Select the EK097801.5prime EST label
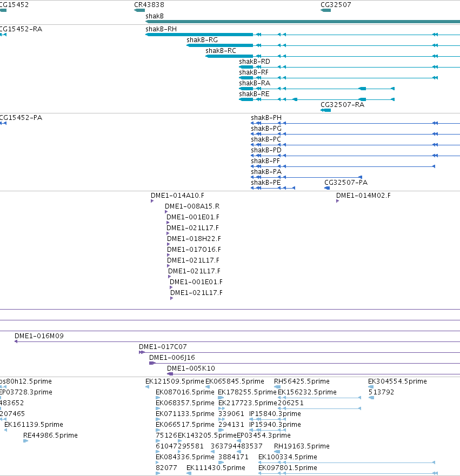Viewport: 460px width, 476px height. click(x=288, y=468)
